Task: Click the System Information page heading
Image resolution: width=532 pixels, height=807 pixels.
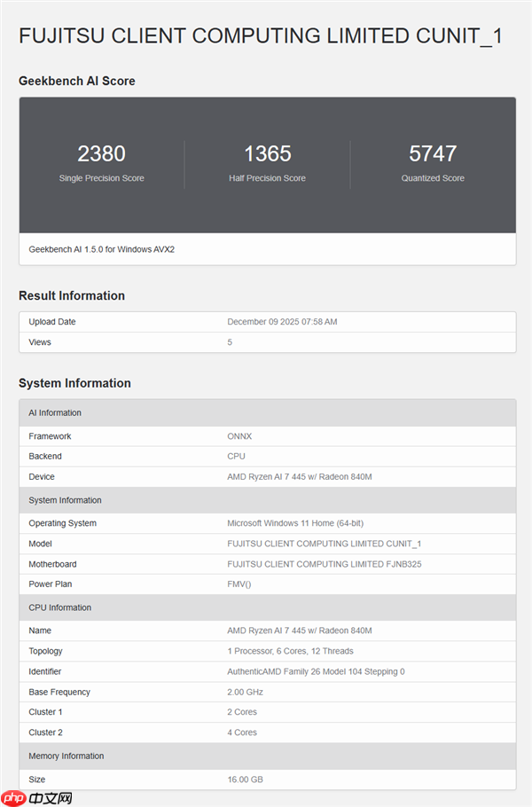Action: coord(75,383)
